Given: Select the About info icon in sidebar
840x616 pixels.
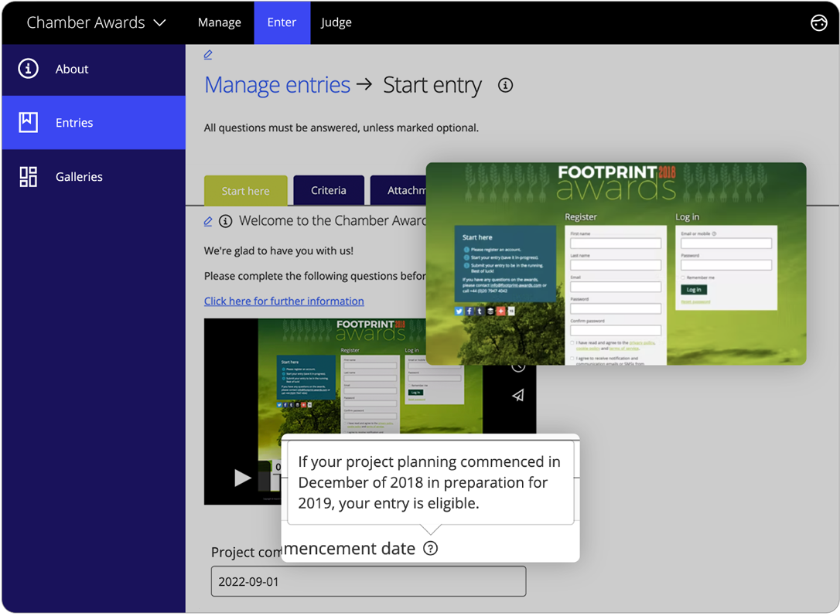Looking at the screenshot, I should (x=28, y=68).
